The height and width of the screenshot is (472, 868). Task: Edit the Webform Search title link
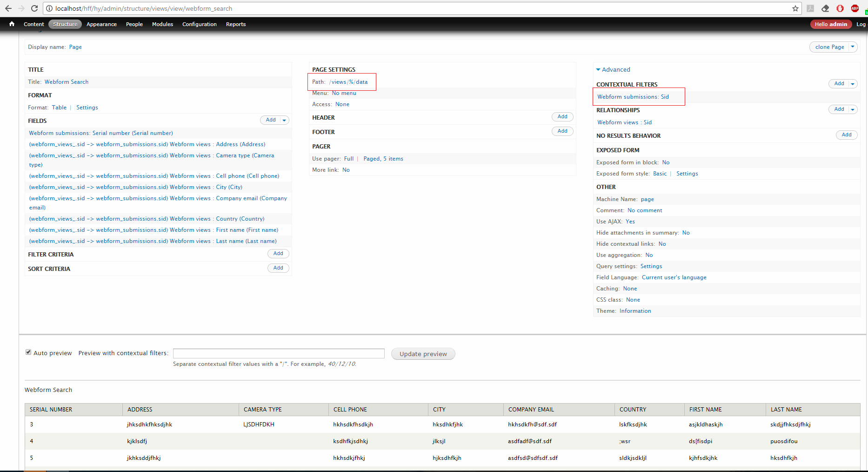(x=67, y=82)
